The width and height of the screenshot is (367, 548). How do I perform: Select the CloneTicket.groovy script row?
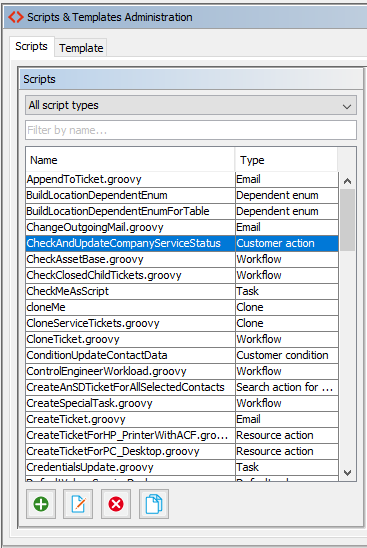point(182,339)
